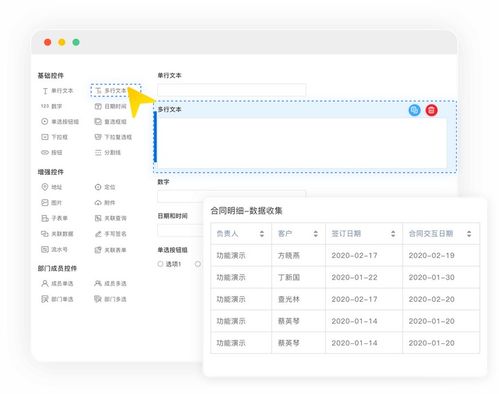The width and height of the screenshot is (499, 394).
Task: Choose the 附件 attachment control
Action: (105, 202)
